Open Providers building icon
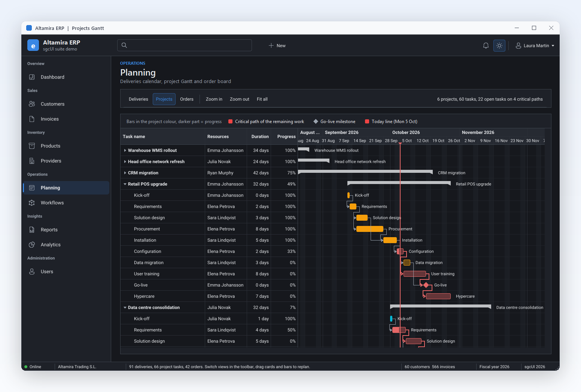 [32, 161]
